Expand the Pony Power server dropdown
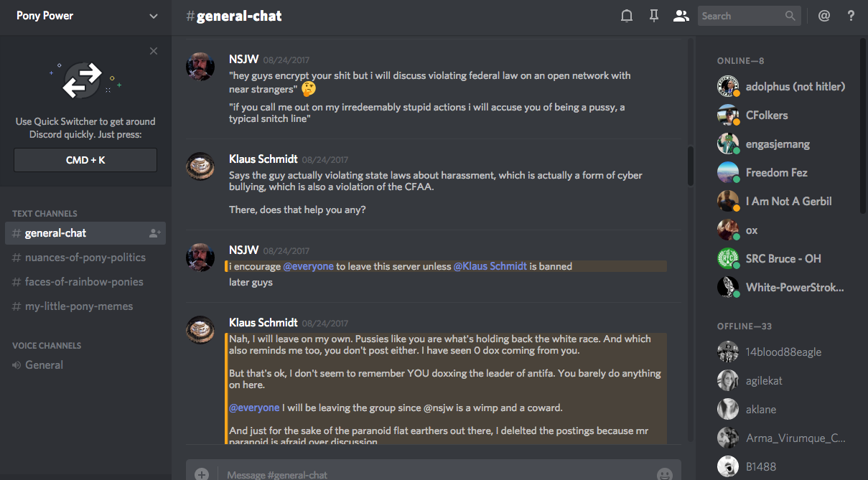 [154, 16]
